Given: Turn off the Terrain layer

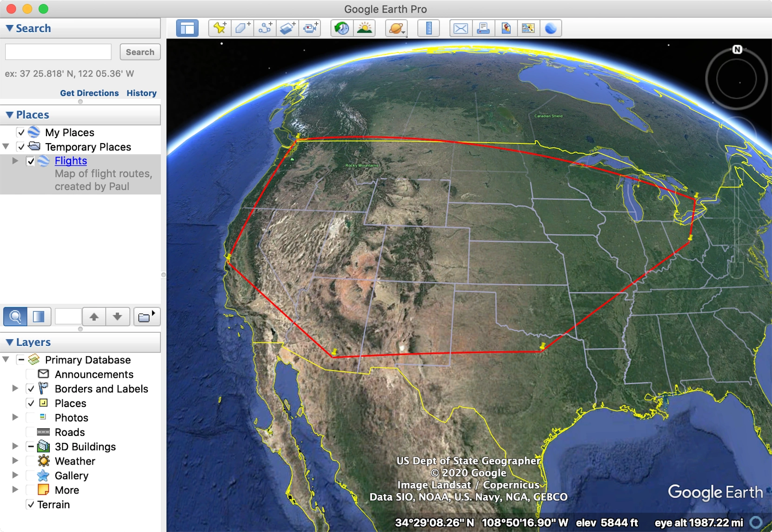Looking at the screenshot, I should [31, 505].
